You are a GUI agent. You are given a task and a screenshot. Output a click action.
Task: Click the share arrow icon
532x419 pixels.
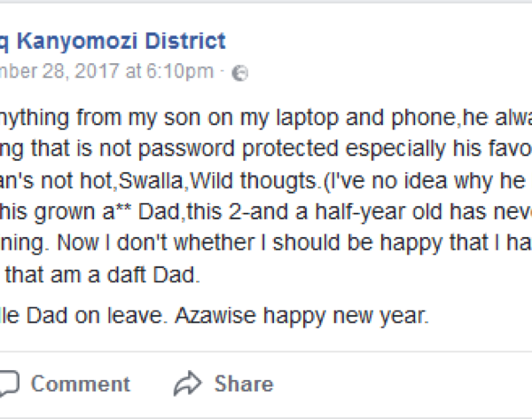pos(187,383)
